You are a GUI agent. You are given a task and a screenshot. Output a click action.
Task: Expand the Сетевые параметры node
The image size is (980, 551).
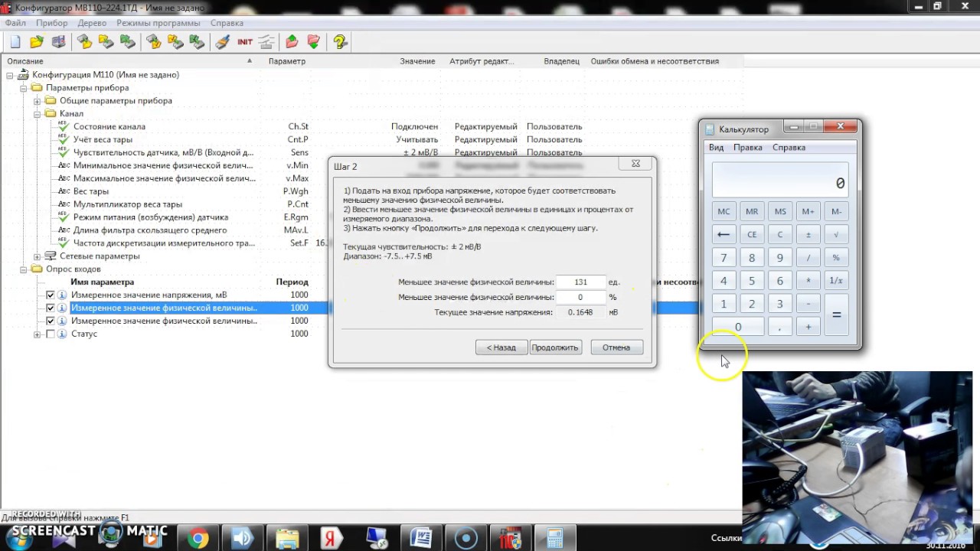[37, 256]
